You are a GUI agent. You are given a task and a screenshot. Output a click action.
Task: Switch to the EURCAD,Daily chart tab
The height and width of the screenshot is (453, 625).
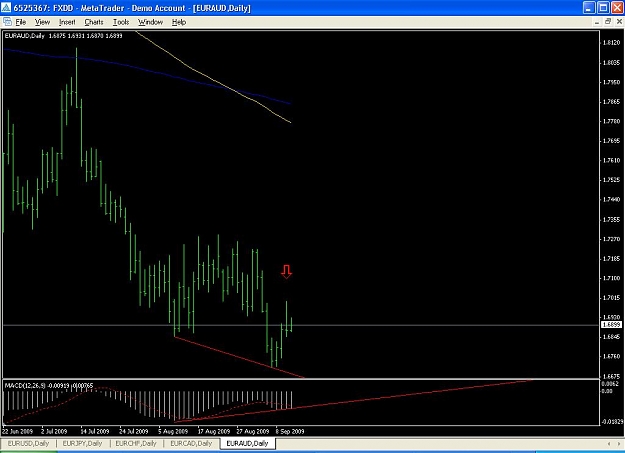[191, 443]
